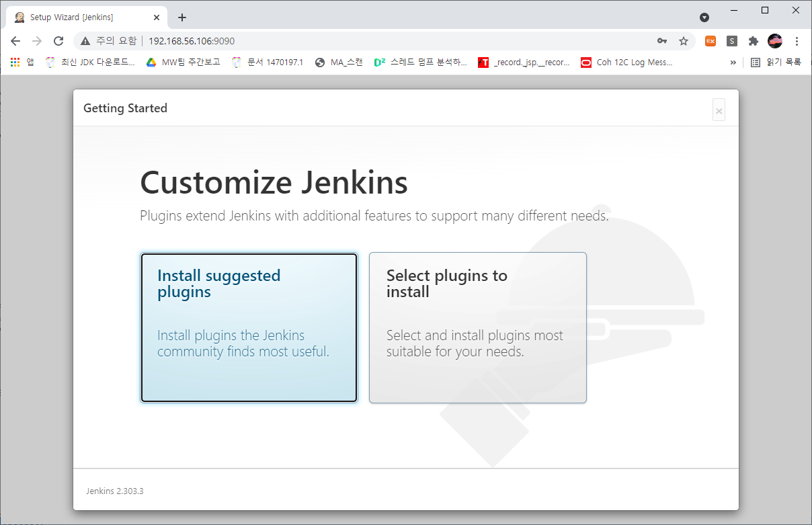812x525 pixels.
Task: Open Chrome three-dot menu
Action: pos(797,41)
